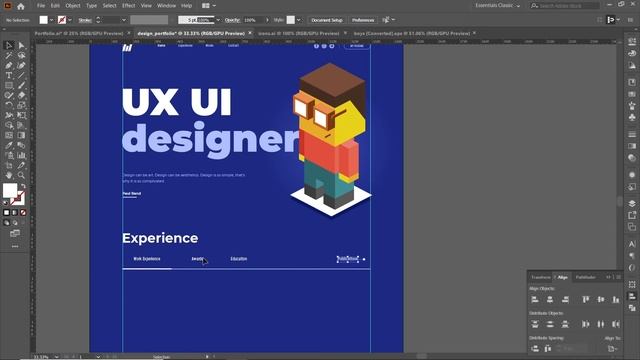Click the Opacity value field
Viewport: 640px width, 360px height.
[253, 20]
